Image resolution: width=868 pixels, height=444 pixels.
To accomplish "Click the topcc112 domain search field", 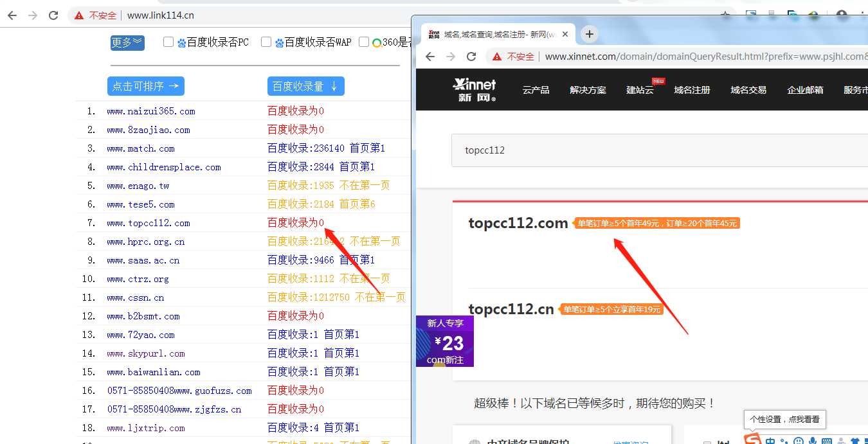I will [x=660, y=150].
